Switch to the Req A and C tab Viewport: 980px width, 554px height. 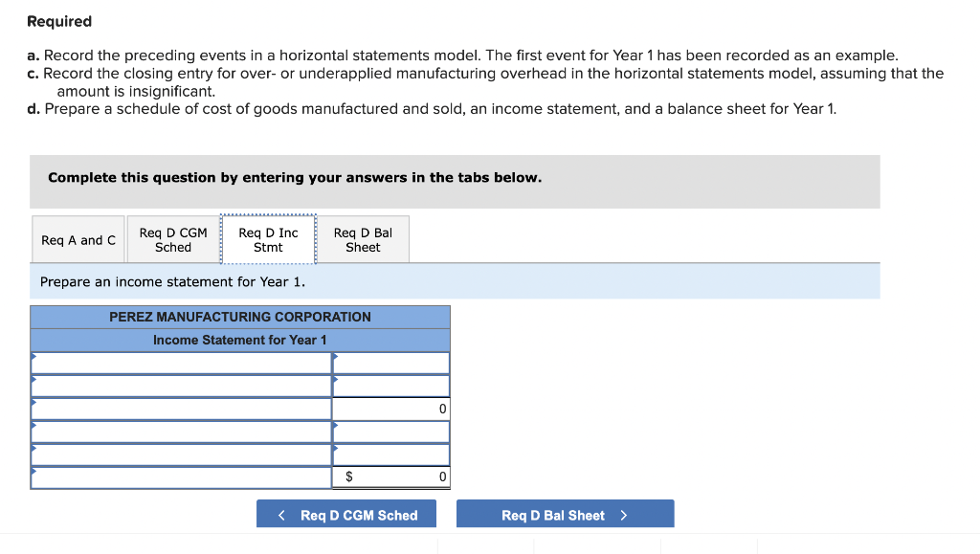click(x=78, y=239)
